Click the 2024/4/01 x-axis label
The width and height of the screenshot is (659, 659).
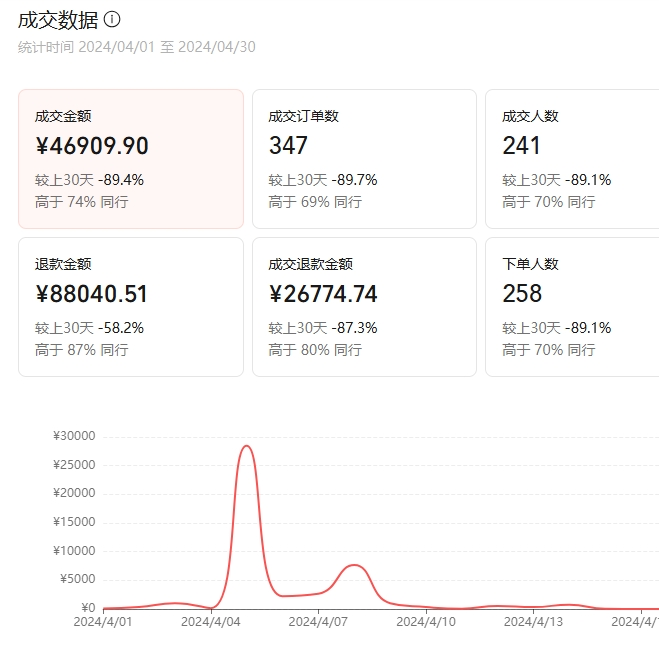(x=103, y=621)
